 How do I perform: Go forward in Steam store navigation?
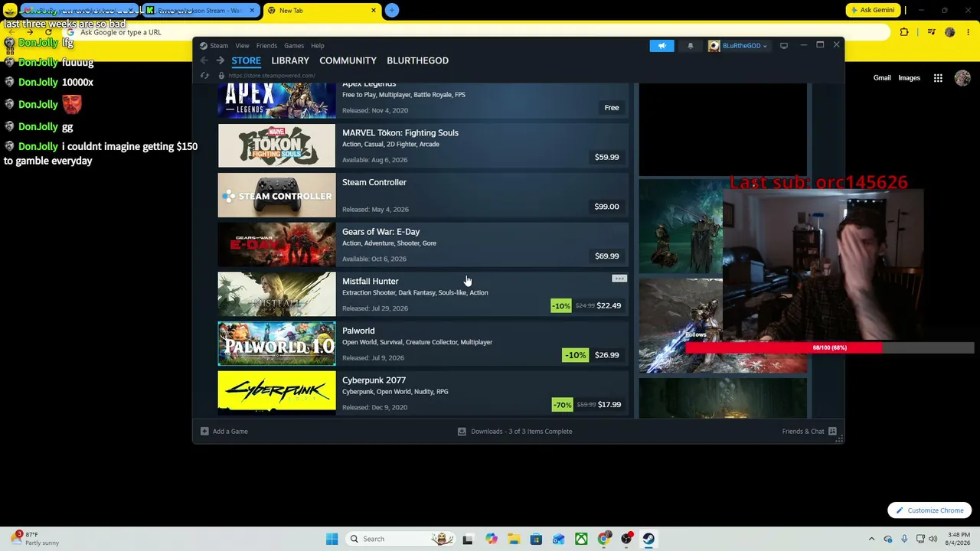(220, 60)
